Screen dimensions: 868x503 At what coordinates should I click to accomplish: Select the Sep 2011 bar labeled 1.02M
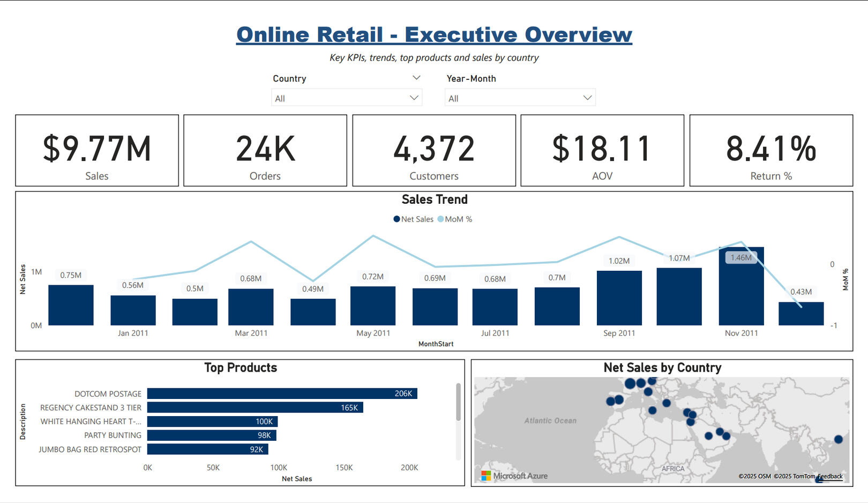click(619, 298)
